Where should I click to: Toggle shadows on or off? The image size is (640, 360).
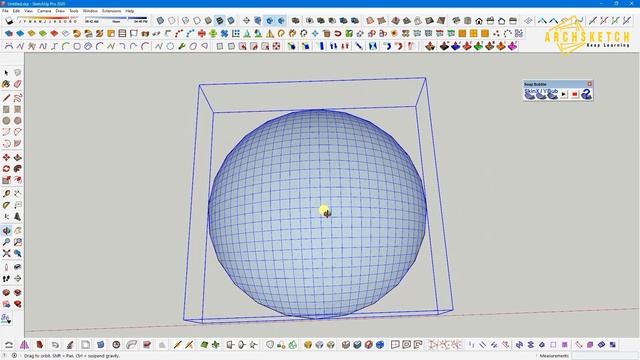[x=9, y=20]
